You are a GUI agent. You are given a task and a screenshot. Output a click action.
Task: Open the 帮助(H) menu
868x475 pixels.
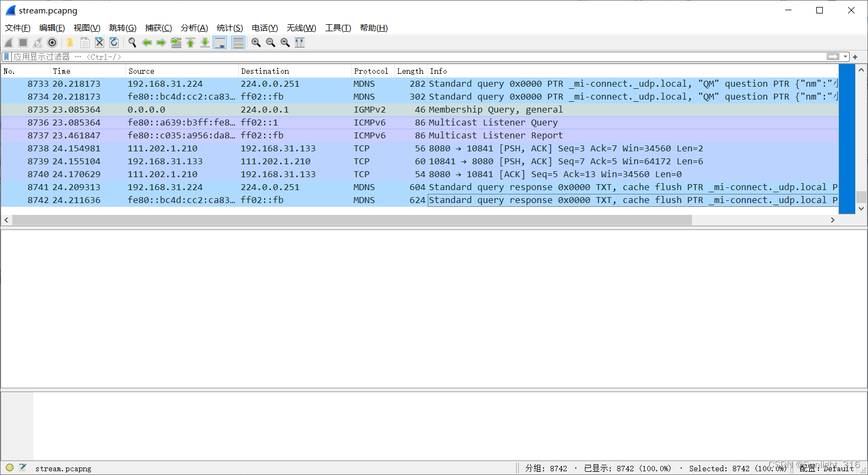[374, 28]
